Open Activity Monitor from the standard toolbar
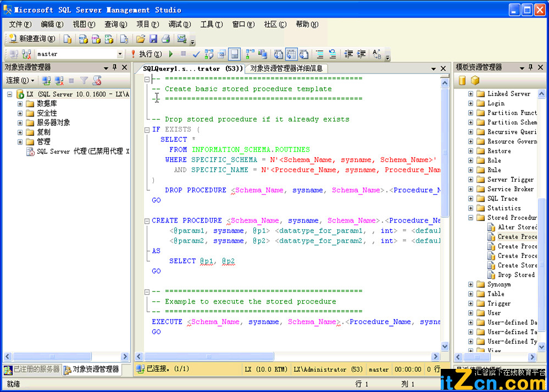 (182, 39)
